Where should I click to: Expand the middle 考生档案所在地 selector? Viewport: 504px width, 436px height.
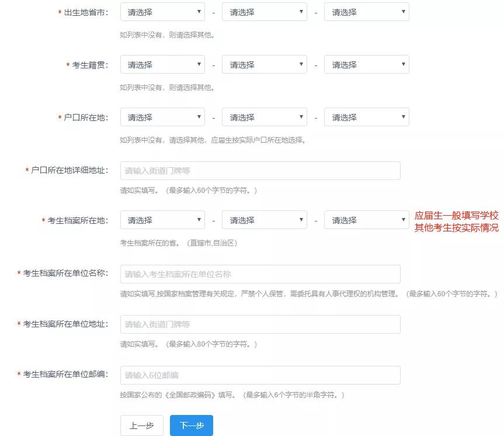point(264,219)
